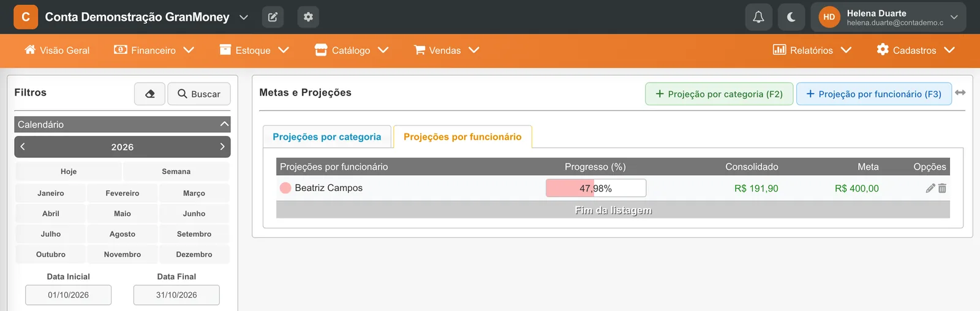980x311 pixels.
Task: Select Abril in the calendar
Action: [x=51, y=214]
